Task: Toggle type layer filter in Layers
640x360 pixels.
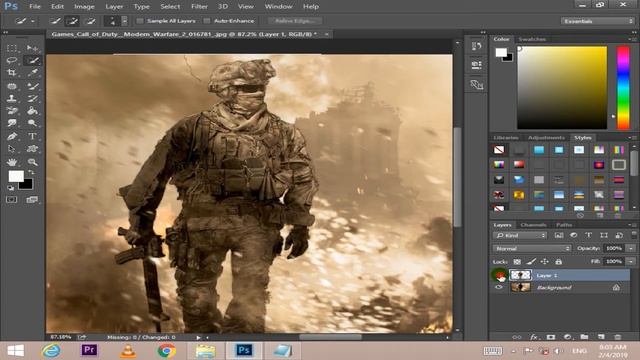Action: [x=588, y=235]
